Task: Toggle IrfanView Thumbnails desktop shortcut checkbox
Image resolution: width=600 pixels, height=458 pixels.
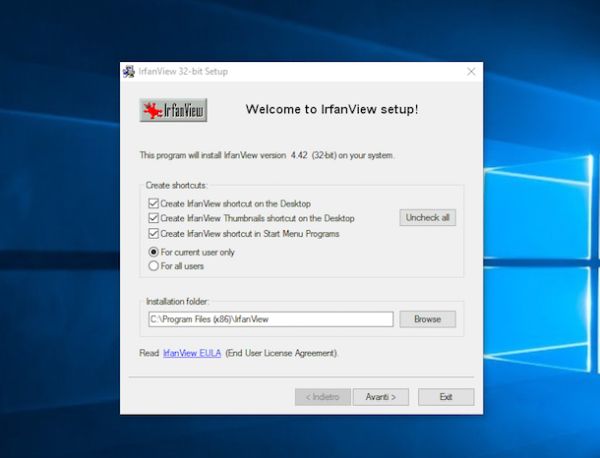Action: 153,218
